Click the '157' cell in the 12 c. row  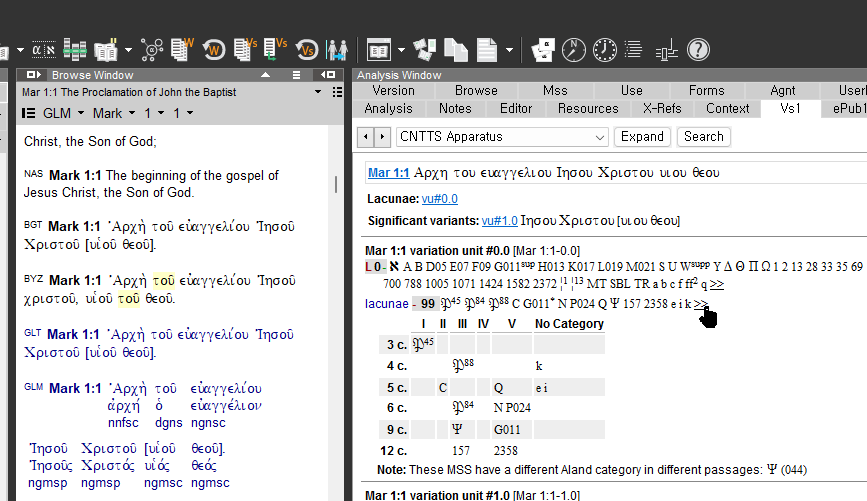point(461,451)
